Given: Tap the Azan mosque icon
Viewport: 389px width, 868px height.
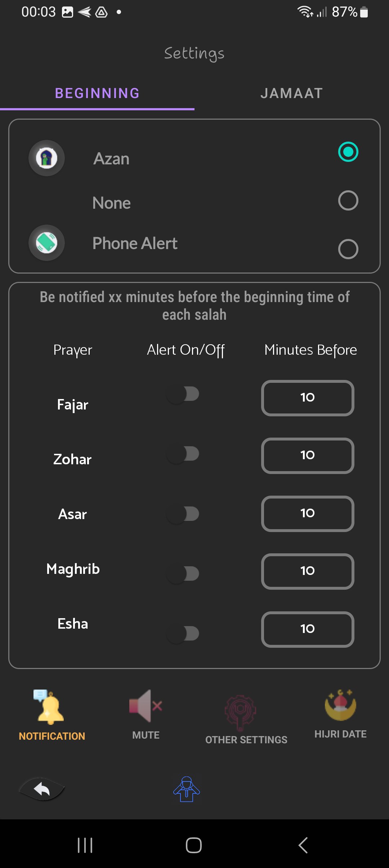Looking at the screenshot, I should [x=46, y=158].
